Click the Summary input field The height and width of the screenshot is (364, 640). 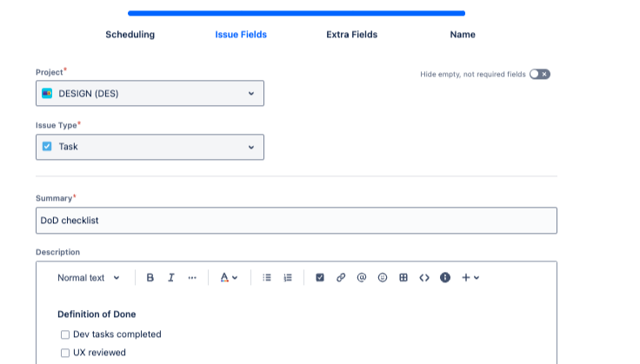[296, 221]
